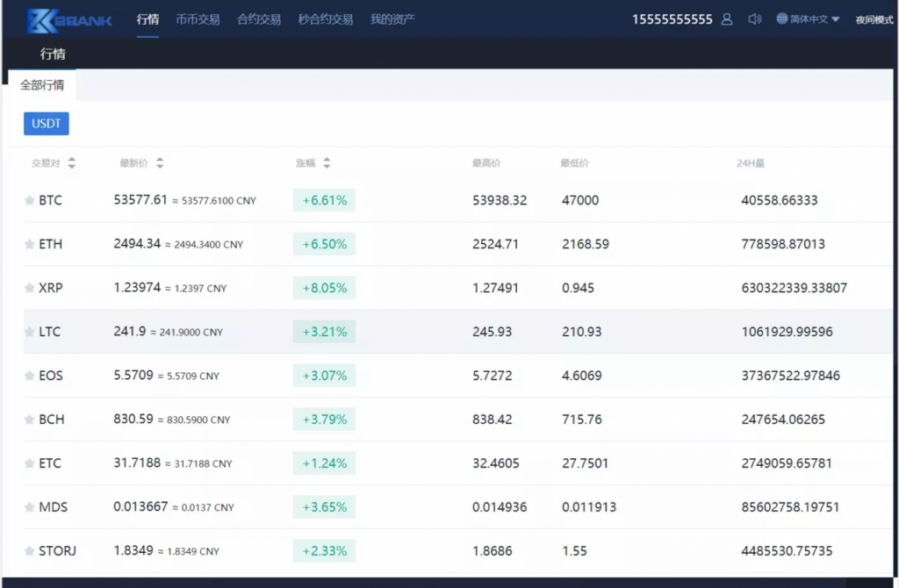Sort by 涨幅 column arrows
899x588 pixels.
327,163
